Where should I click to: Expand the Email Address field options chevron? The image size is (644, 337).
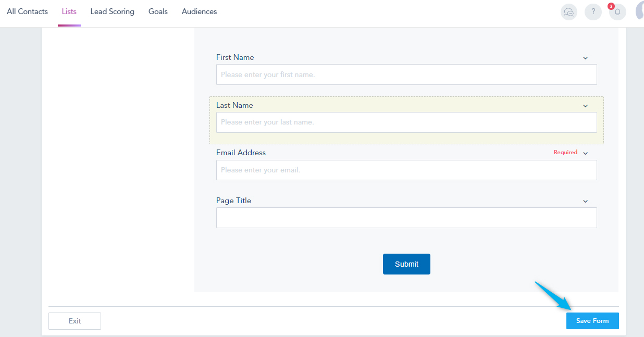(585, 153)
